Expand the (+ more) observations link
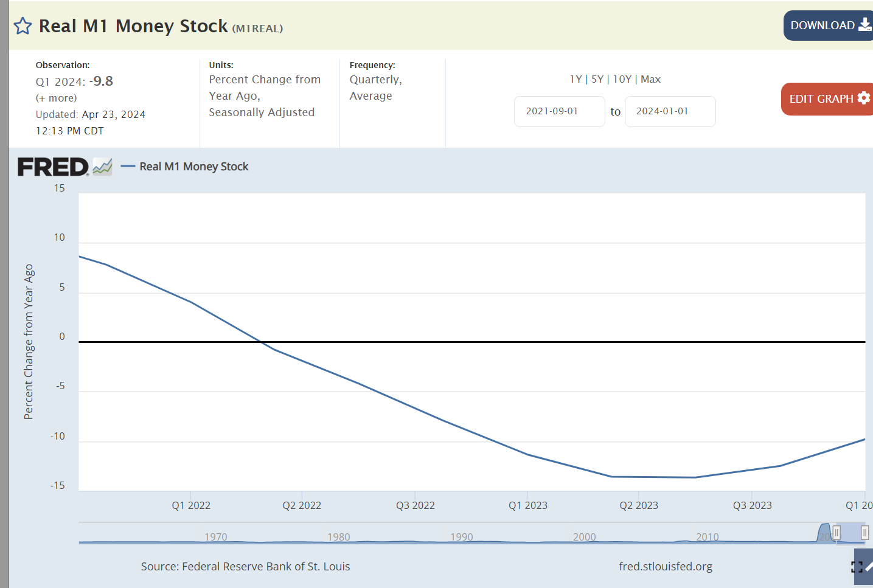 point(57,98)
